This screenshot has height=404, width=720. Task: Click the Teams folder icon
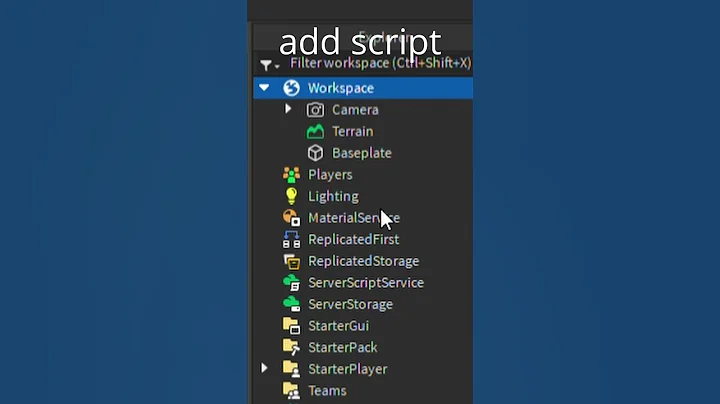coord(291,390)
